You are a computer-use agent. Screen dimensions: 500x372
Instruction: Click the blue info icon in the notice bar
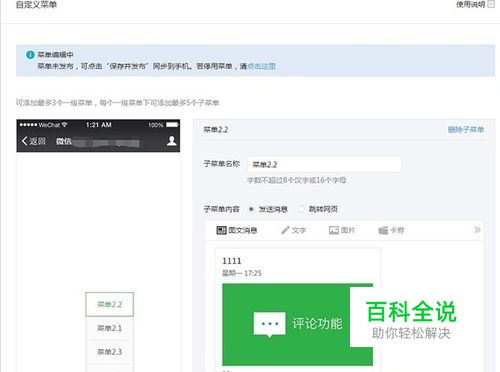(30, 55)
